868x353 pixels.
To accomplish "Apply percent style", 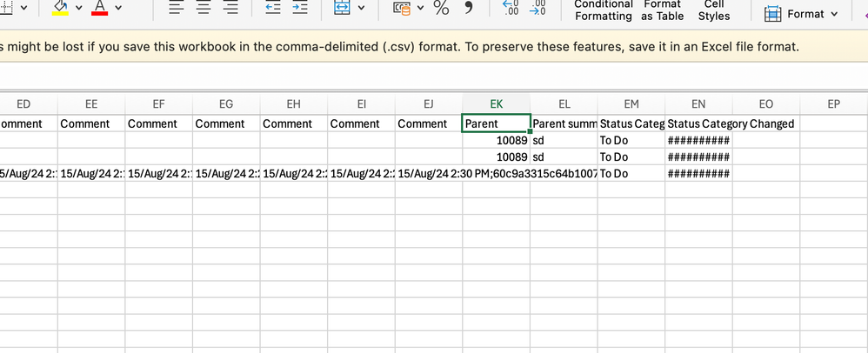I will [x=441, y=8].
